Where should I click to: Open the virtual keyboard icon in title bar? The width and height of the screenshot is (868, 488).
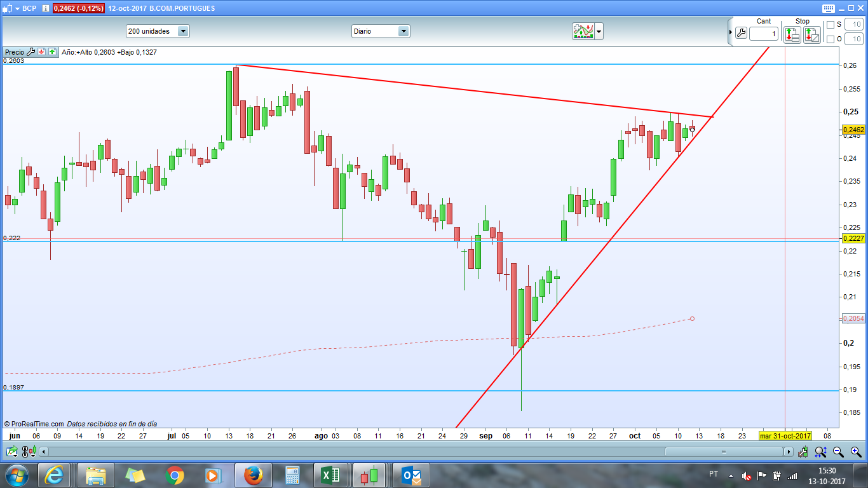828,8
